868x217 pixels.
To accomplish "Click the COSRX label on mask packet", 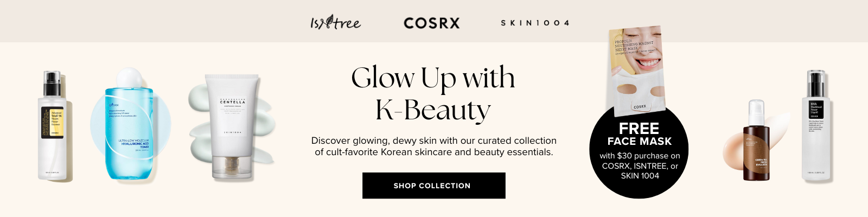I will [x=640, y=107].
